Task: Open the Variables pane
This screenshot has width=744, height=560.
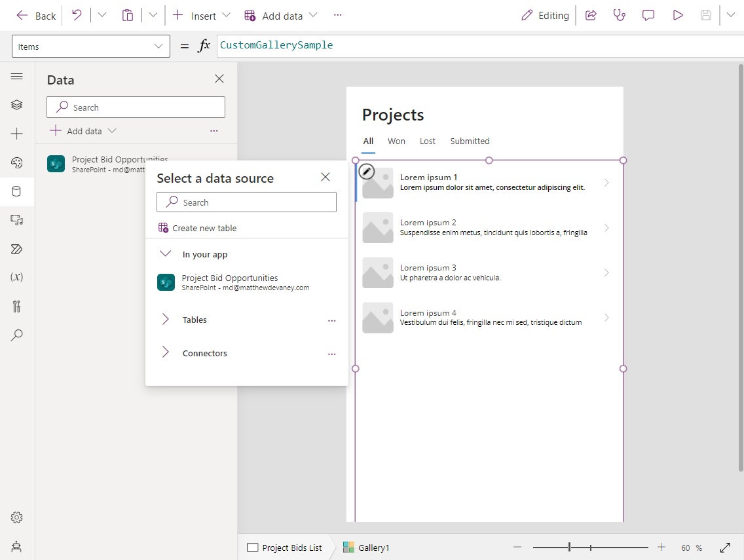Action: [16, 278]
